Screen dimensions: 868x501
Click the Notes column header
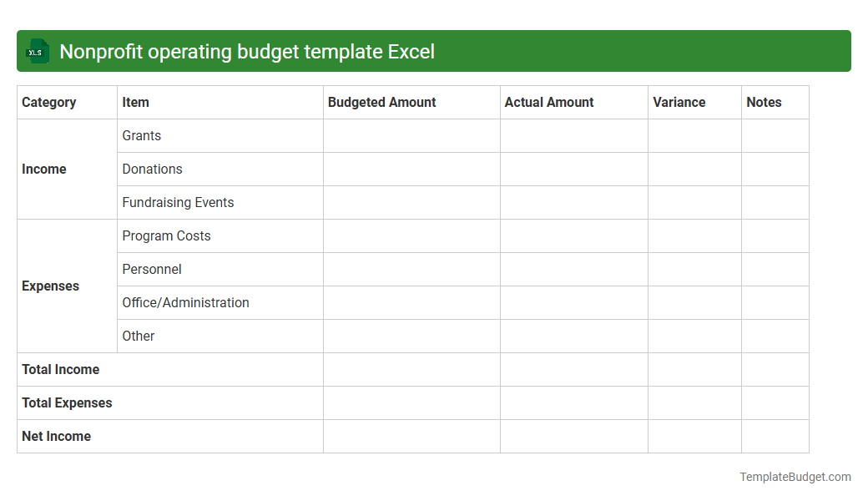coord(764,102)
